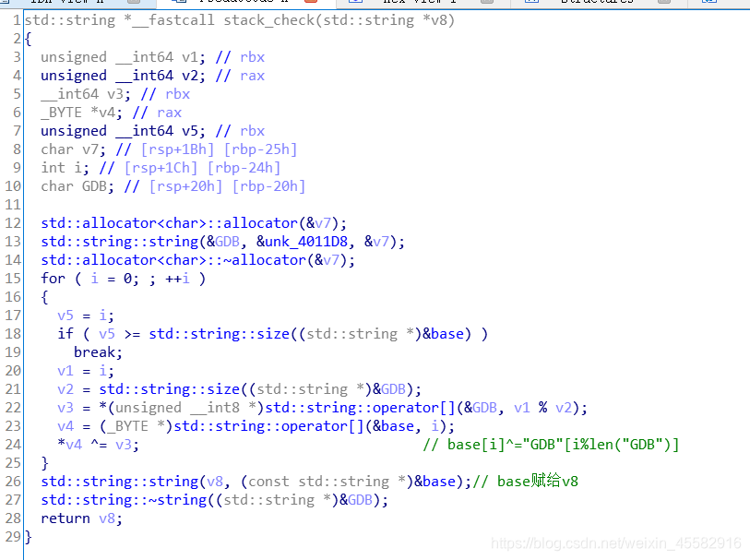Click line number 29 in the gutter
The height and width of the screenshot is (560, 750).
click(13, 537)
